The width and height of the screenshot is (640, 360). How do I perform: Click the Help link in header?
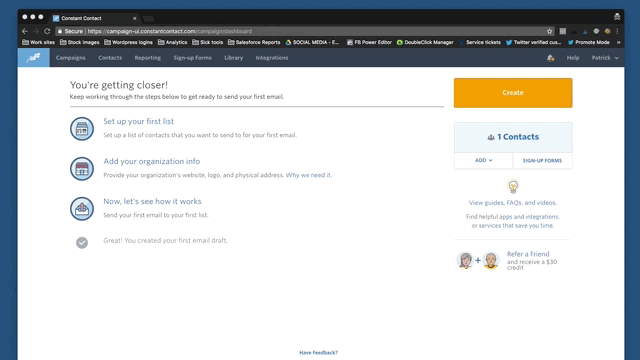pos(573,58)
